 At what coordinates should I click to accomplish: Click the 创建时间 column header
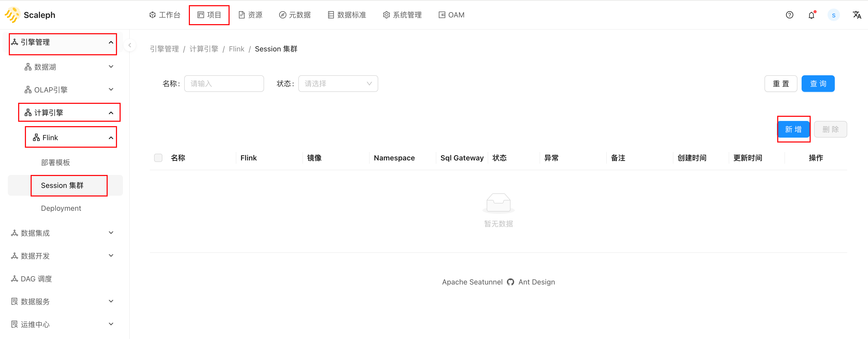(692, 158)
